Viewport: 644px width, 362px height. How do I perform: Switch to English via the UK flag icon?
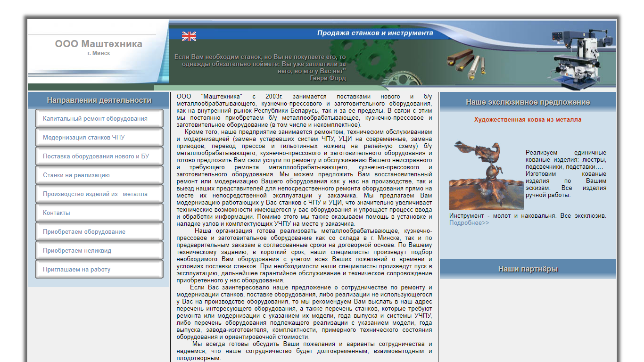(x=189, y=36)
